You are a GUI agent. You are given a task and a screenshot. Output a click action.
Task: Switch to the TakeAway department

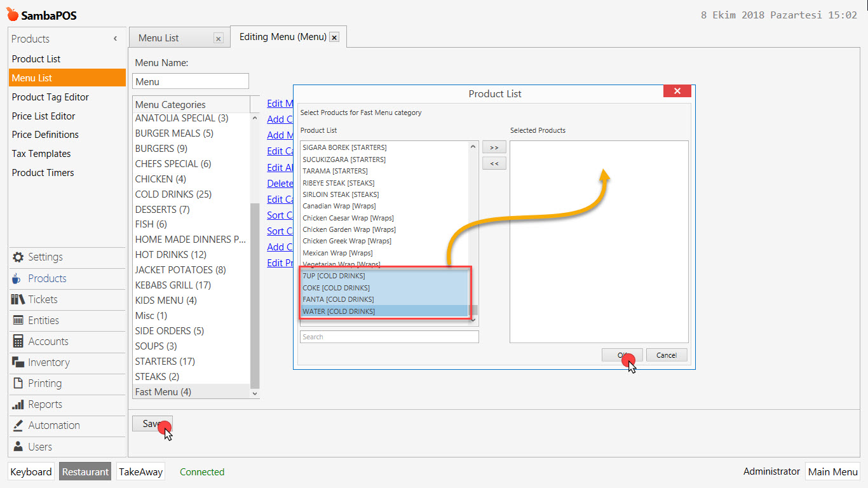(140, 471)
